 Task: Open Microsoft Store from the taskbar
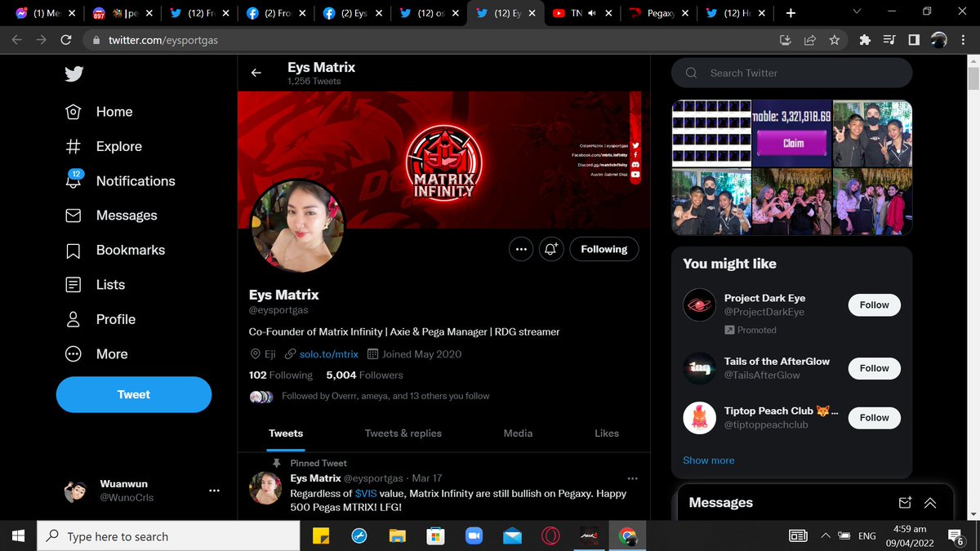click(x=435, y=536)
